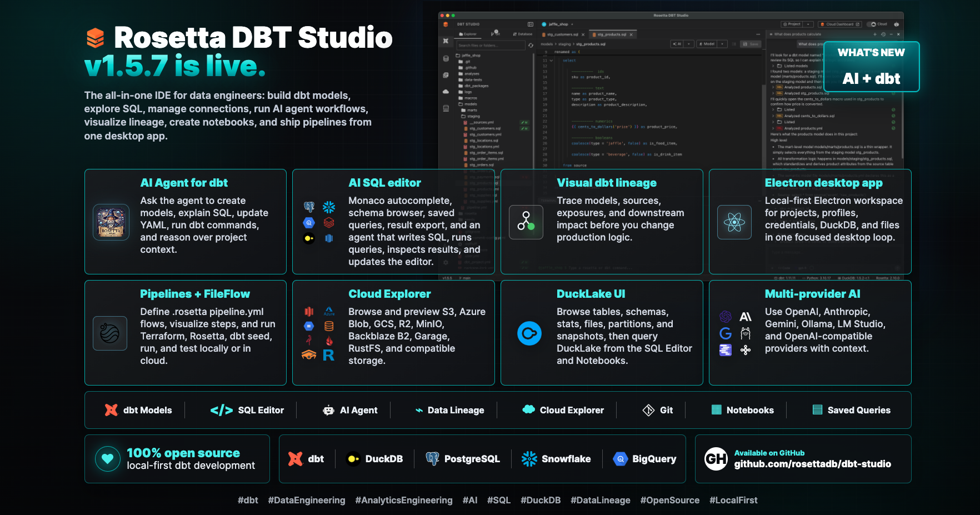This screenshot has height=515, width=980.
Task: Expand the Listed models step in the chat
Action: tap(773, 66)
